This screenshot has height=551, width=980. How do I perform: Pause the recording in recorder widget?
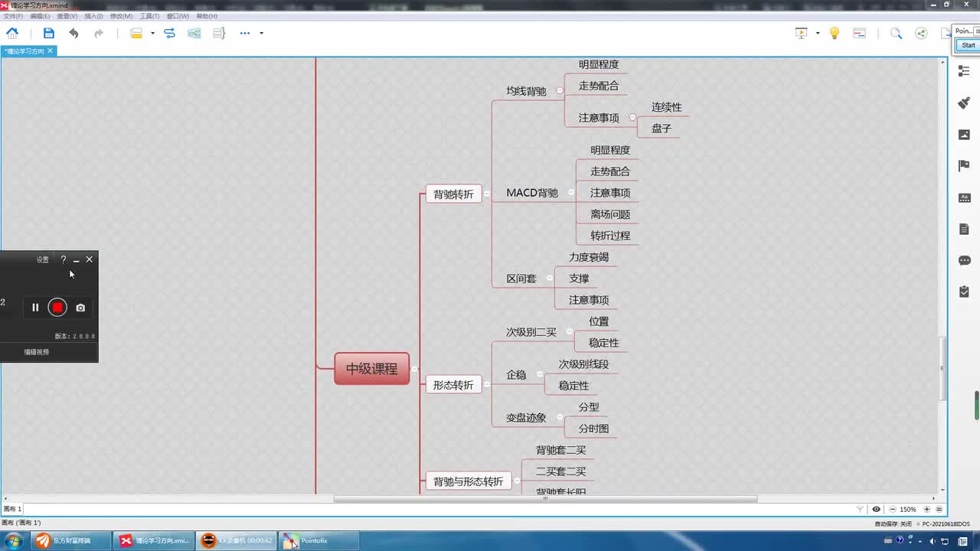point(35,307)
